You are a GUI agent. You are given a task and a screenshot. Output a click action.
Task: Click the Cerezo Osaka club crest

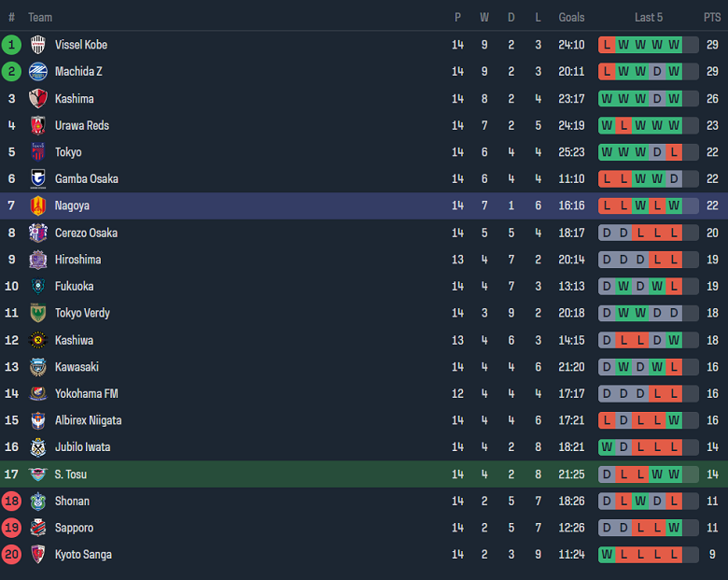(x=38, y=233)
